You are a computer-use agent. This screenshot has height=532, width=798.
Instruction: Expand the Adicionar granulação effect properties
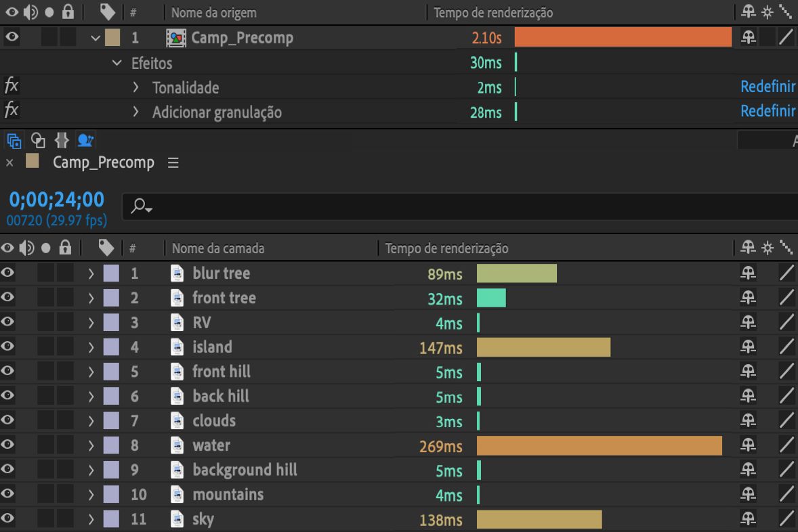click(135, 112)
